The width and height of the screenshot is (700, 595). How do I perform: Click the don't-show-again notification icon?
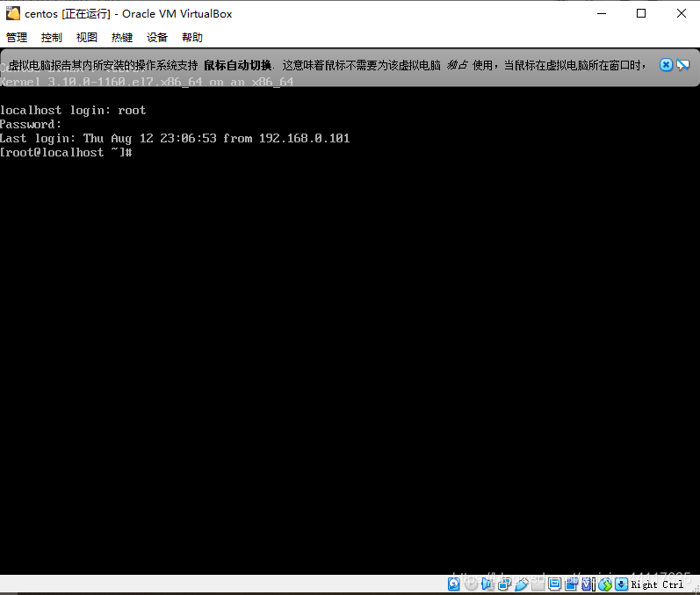683,65
